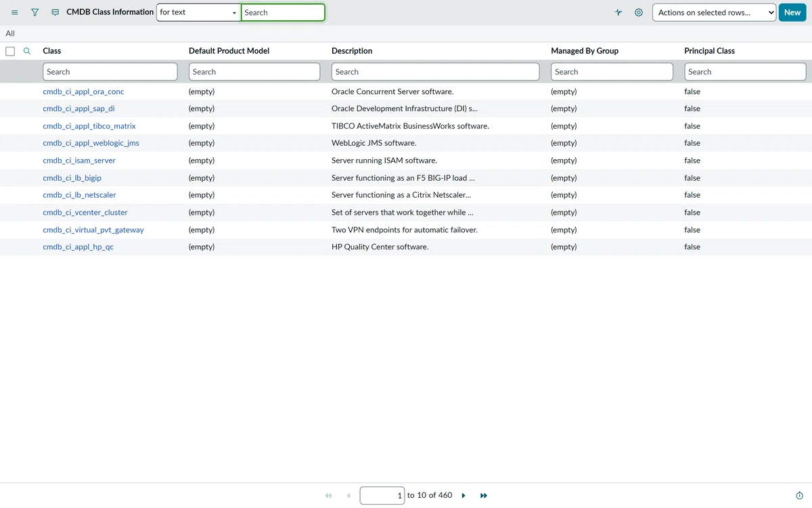This screenshot has width=812, height=508.
Task: Focus the Description column search field
Action: point(436,72)
